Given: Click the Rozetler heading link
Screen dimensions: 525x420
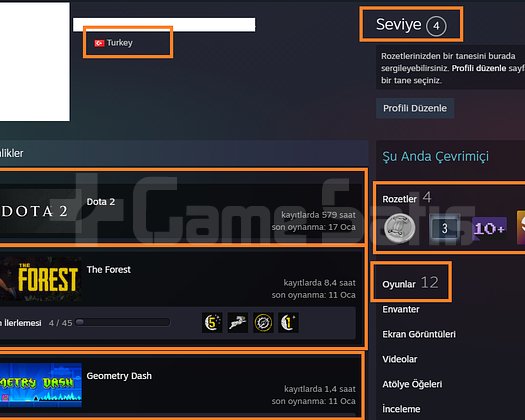Looking at the screenshot, I should click(399, 199).
